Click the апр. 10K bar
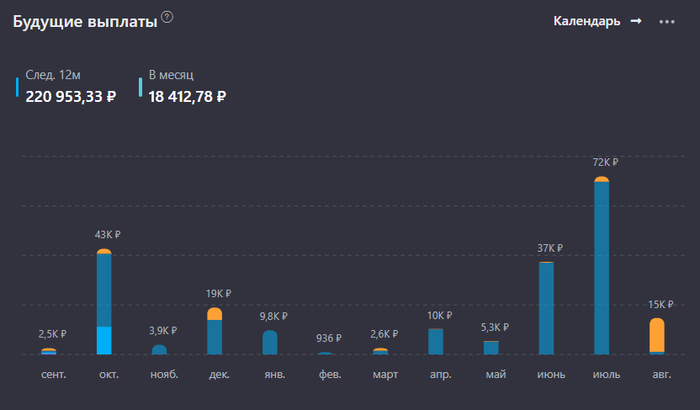This screenshot has width=700, height=410. [x=436, y=341]
